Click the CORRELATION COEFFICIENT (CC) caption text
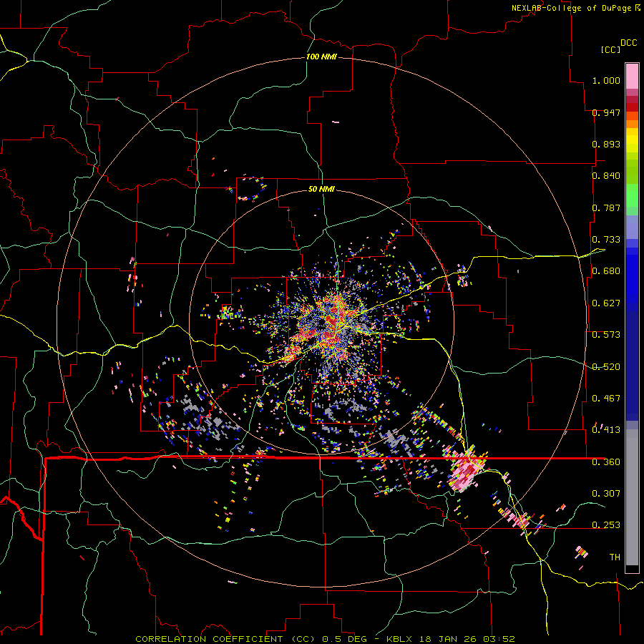644x644 pixels. 225,639
